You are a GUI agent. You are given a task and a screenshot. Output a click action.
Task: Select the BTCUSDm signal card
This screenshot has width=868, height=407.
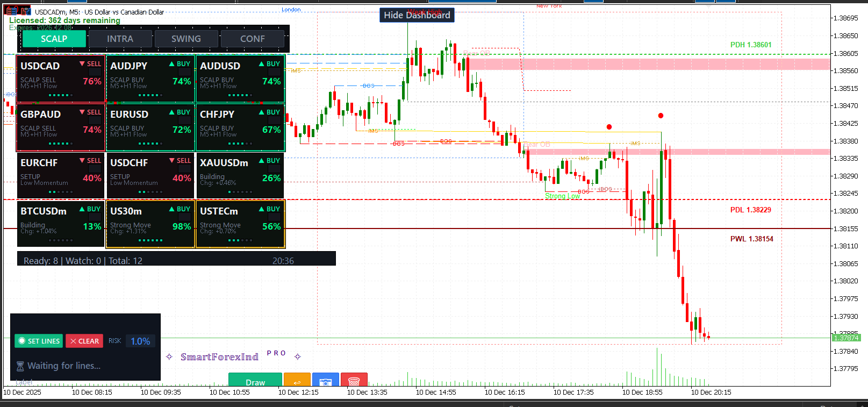60,224
